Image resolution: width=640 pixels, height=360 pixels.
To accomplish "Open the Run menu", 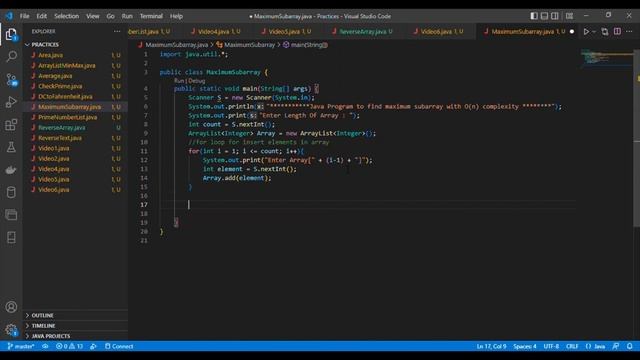I will coord(127,16).
